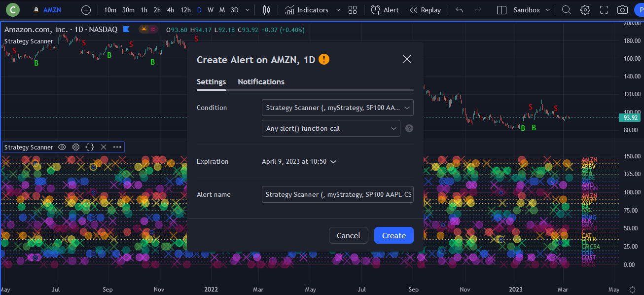Undo last chart action

coord(460,10)
